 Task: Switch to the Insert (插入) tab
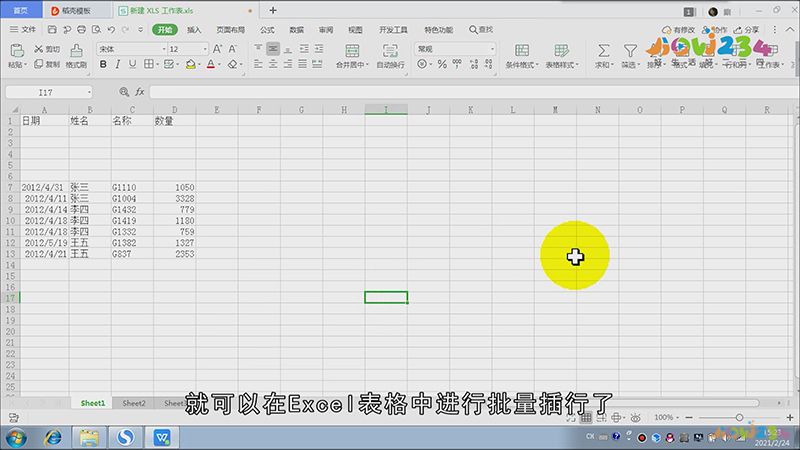[194, 30]
